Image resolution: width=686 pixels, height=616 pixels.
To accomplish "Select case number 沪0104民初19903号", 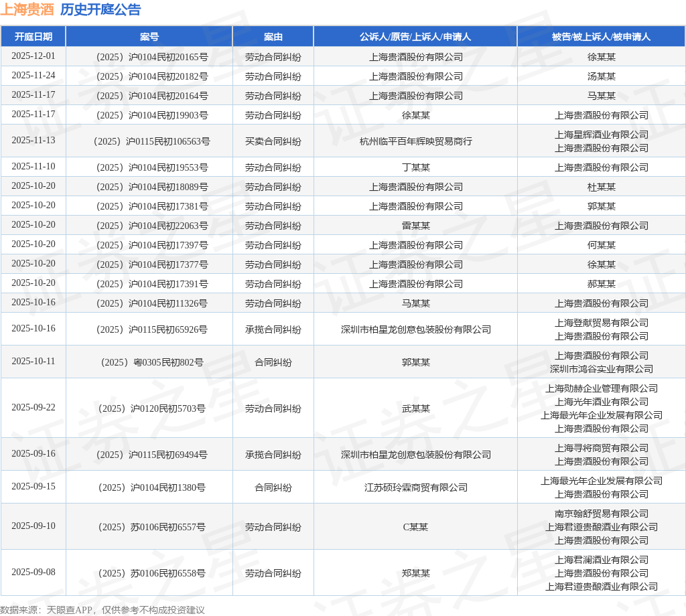I will 152,115.
